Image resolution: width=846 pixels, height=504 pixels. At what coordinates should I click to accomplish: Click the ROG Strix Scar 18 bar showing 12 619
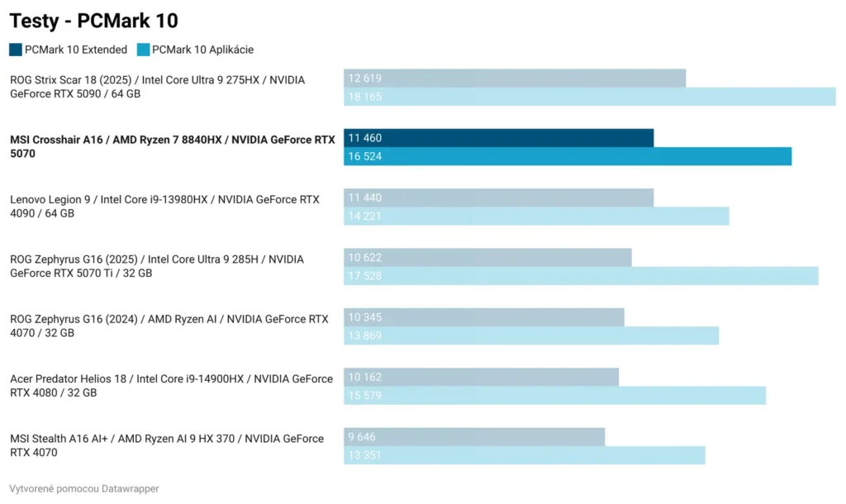click(515, 78)
